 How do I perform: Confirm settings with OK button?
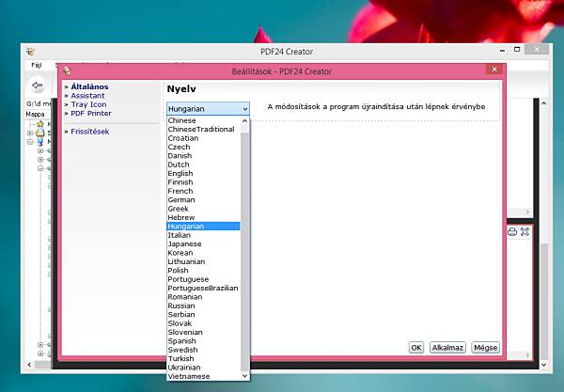(416, 348)
